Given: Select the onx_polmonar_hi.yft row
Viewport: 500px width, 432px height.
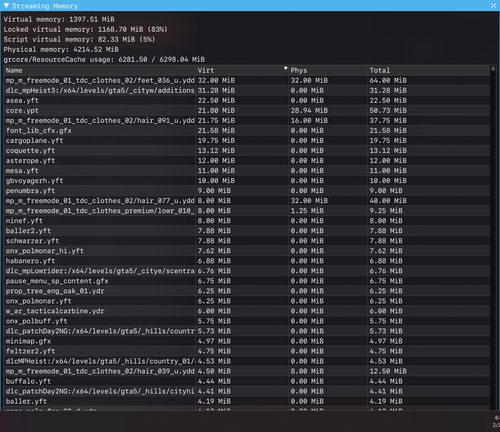Looking at the screenshot, I should [247, 251].
